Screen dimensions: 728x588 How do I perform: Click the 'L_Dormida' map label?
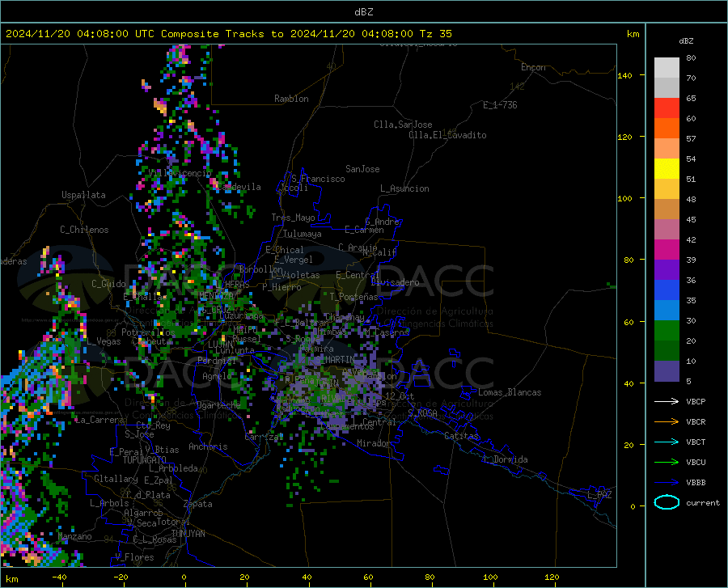click(x=505, y=459)
